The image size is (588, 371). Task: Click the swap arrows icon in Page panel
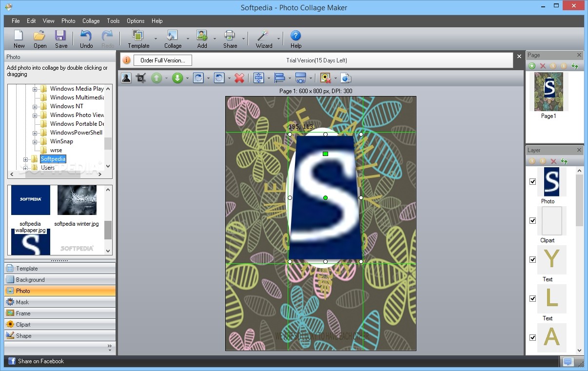[575, 66]
